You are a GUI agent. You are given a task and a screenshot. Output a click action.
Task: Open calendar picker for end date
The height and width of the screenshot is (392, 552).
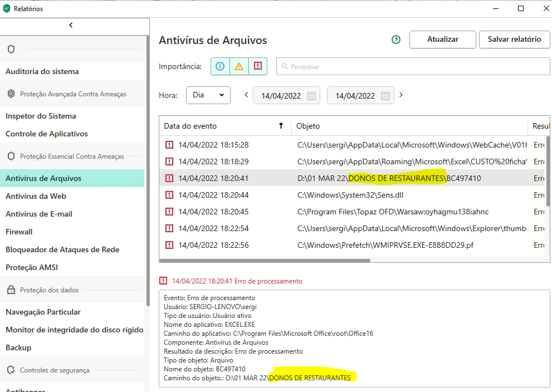[385, 96]
